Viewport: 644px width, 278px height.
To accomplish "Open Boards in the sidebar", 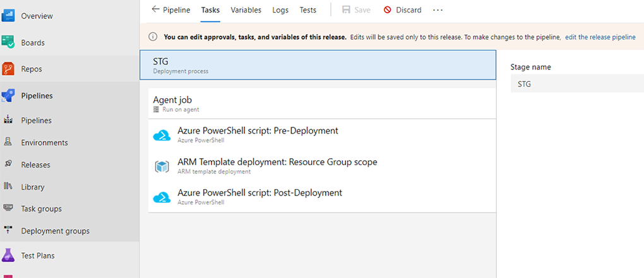I will [x=33, y=43].
